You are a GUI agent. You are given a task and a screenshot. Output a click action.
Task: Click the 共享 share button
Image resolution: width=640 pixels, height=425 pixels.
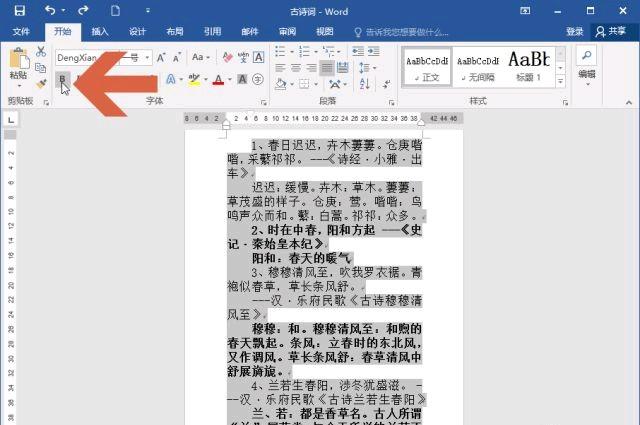pos(611,31)
